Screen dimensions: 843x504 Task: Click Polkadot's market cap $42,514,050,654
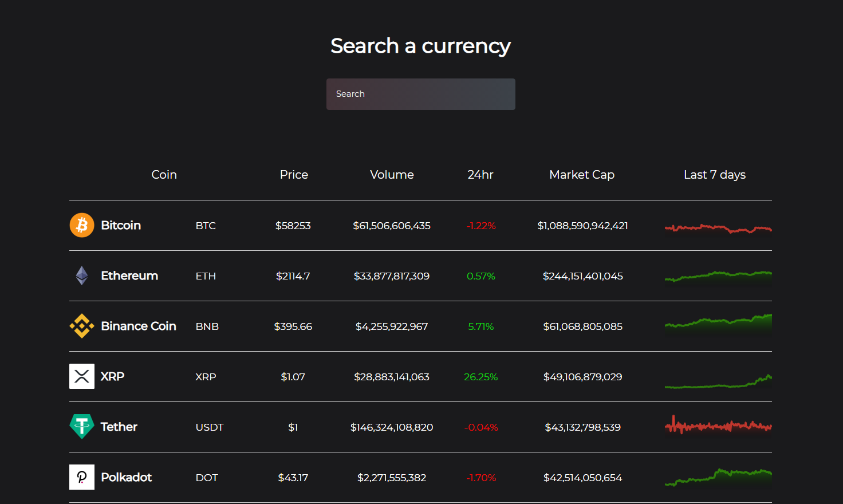(583, 478)
